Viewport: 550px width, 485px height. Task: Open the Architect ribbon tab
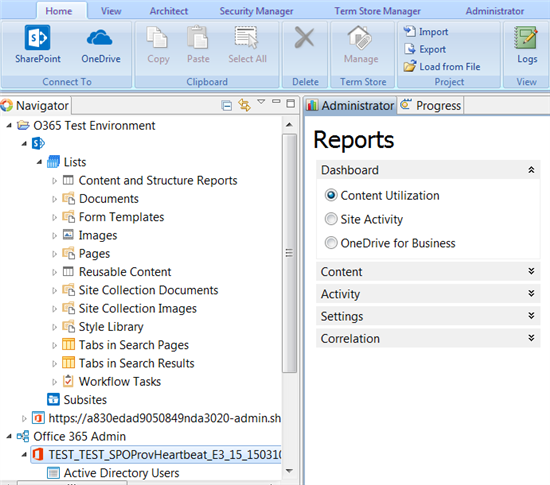169,11
